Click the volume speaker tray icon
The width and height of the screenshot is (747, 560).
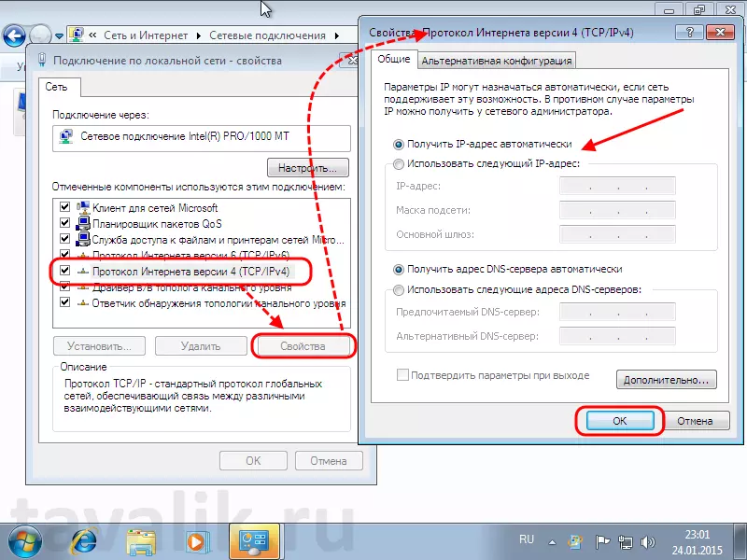click(x=647, y=542)
